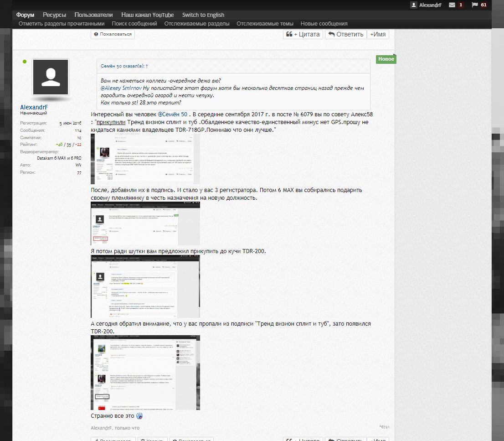Viewport: 504px width, 441px height.
Task: Click the AlexandrF author link in the post footer
Action: click(101, 428)
